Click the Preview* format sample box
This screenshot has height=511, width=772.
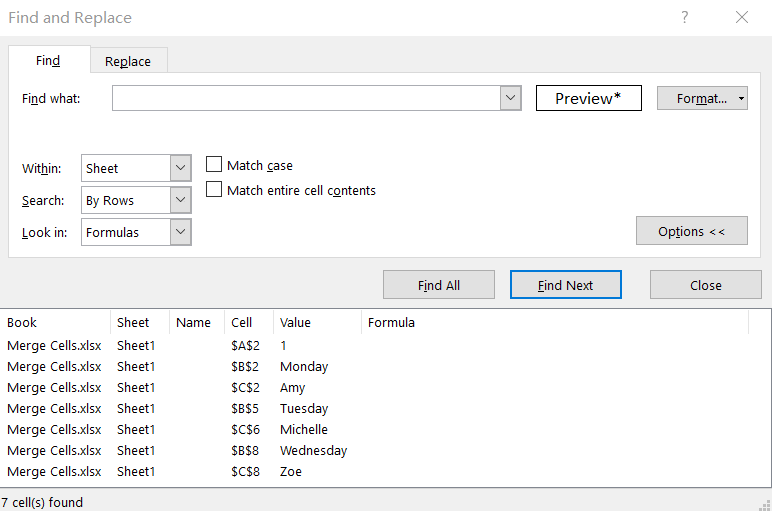click(x=588, y=98)
